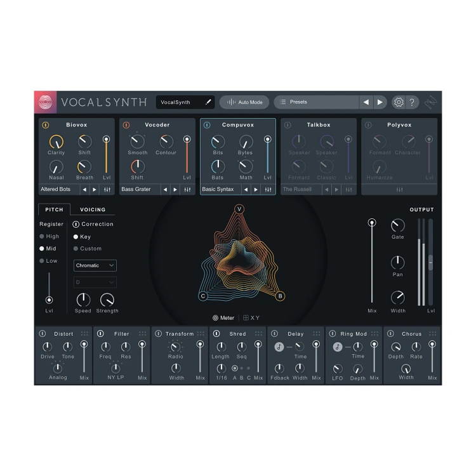The height and width of the screenshot is (476, 476).
Task: Click the Auto Mode button
Action: [244, 102]
